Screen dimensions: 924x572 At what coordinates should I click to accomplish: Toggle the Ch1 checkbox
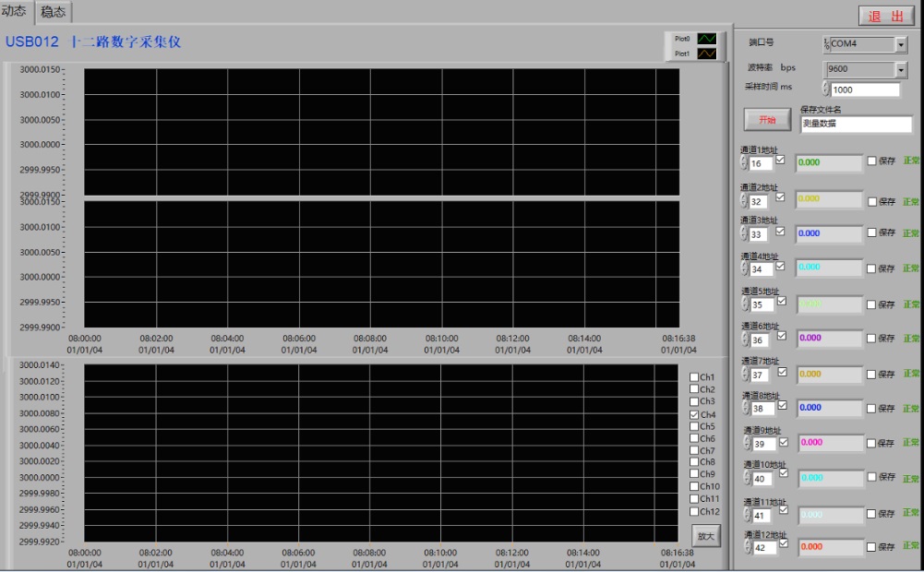[x=694, y=377]
